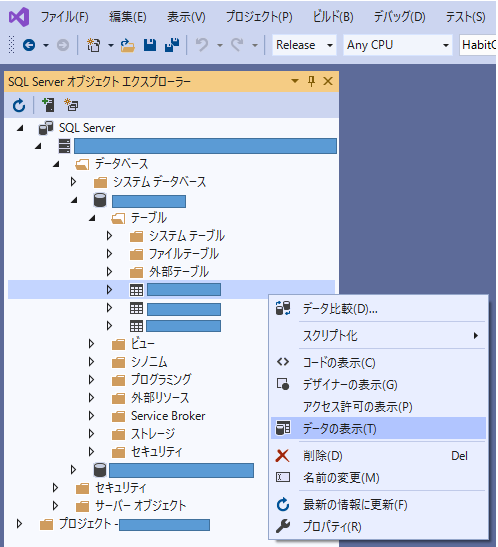Expand the ストレージ folder
498x547 pixels.
pyautogui.click(x=91, y=434)
